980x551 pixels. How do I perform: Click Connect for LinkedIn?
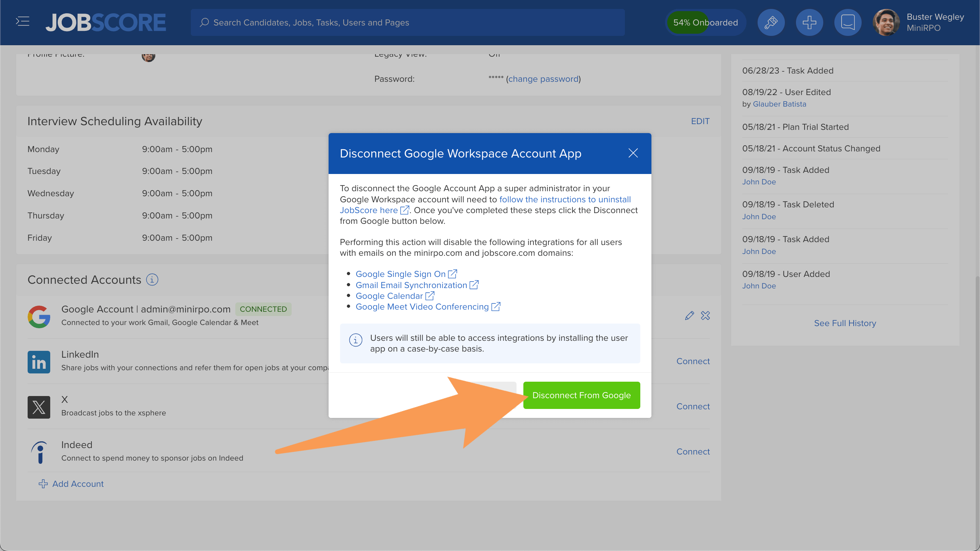tap(693, 361)
